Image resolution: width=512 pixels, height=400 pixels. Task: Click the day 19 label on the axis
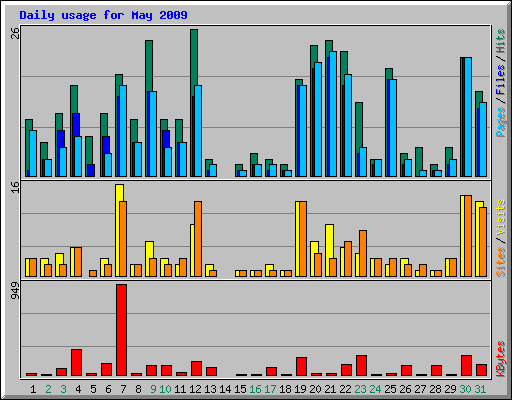click(300, 389)
